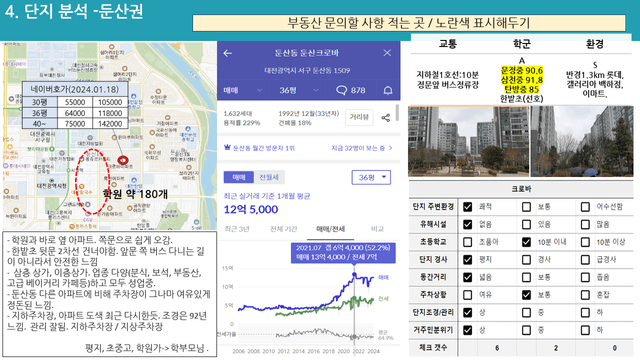
Task: Check 하 in the 단지조경/관리 row
Action: pyautogui.click(x=585, y=313)
